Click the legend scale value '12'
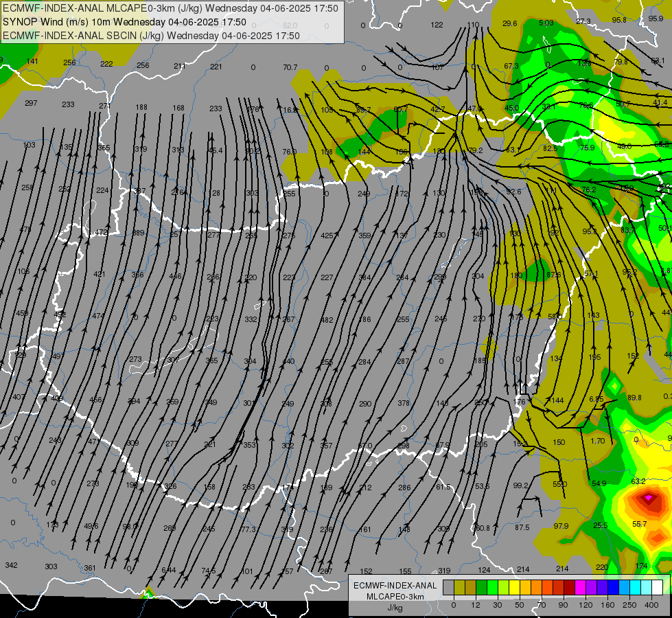Screen dimensions: 672x618 [x=475, y=605]
